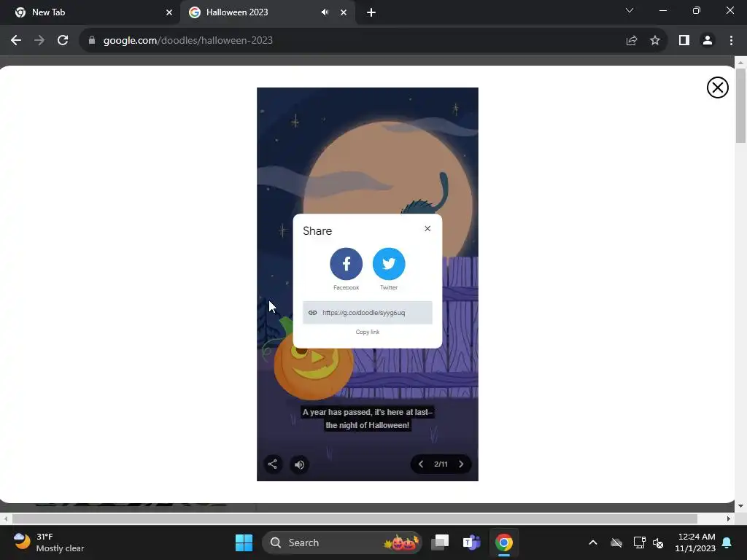Select the Halloween 2023 tab
Viewport: 747px width, 560px height.
pyautogui.click(x=268, y=12)
